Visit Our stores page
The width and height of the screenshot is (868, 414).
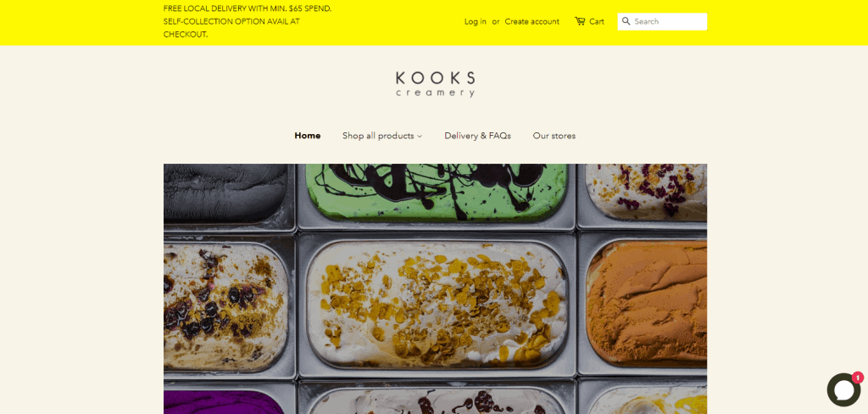pos(554,136)
